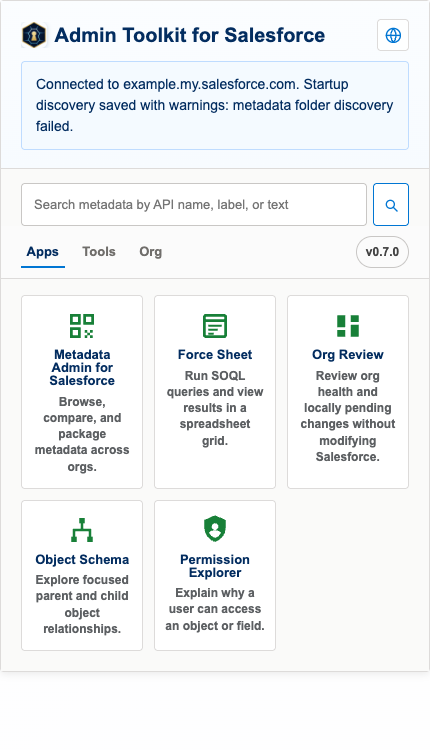Click the magnifying glass search button
This screenshot has width=430, height=750.
(x=391, y=205)
